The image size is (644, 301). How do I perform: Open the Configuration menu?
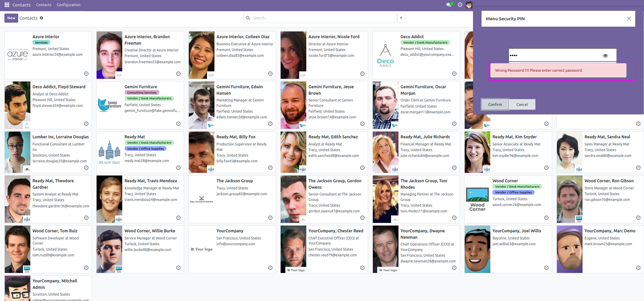[69, 5]
